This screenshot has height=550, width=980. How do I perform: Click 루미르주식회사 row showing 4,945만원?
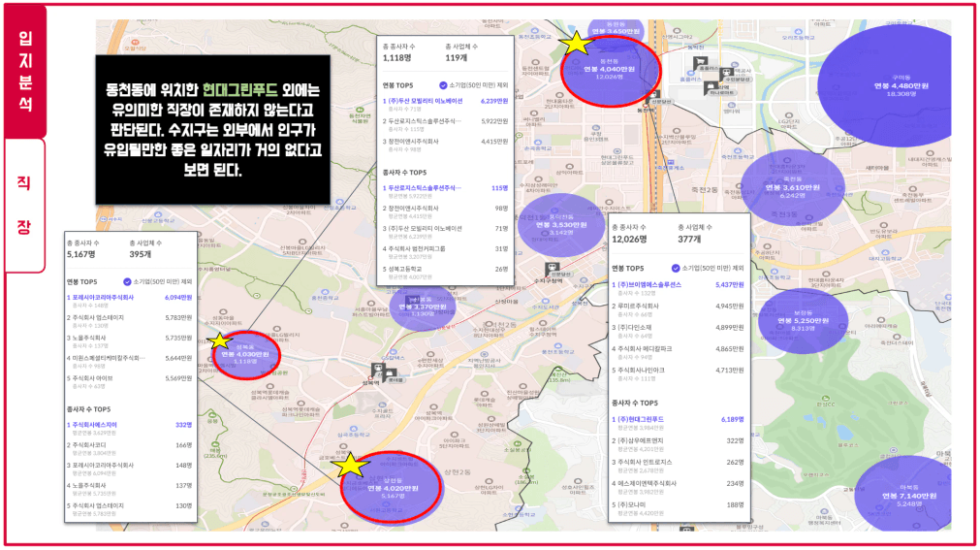(x=678, y=309)
